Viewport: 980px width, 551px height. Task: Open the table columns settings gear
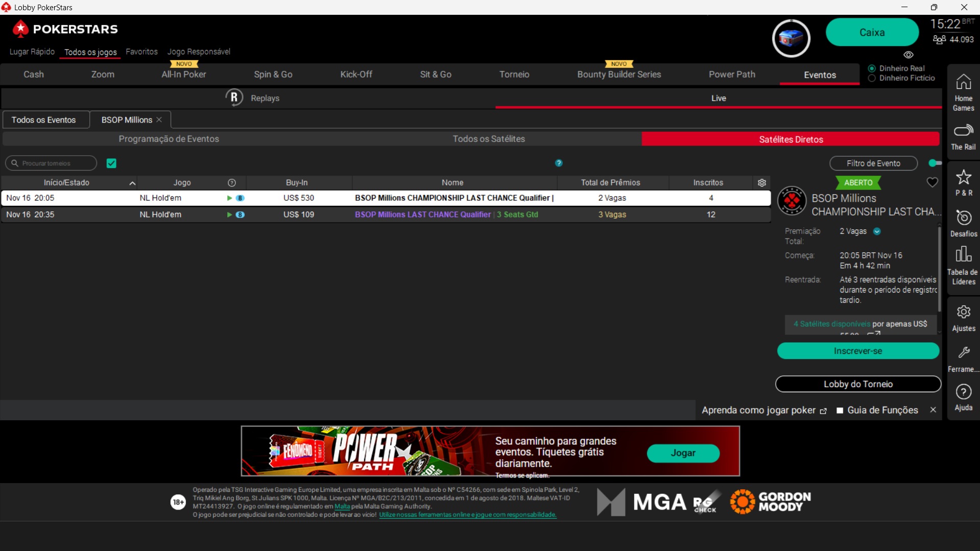point(761,183)
